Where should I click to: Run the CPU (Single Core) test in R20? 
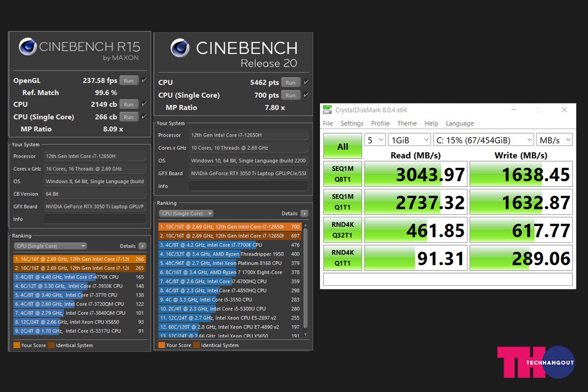click(x=291, y=95)
